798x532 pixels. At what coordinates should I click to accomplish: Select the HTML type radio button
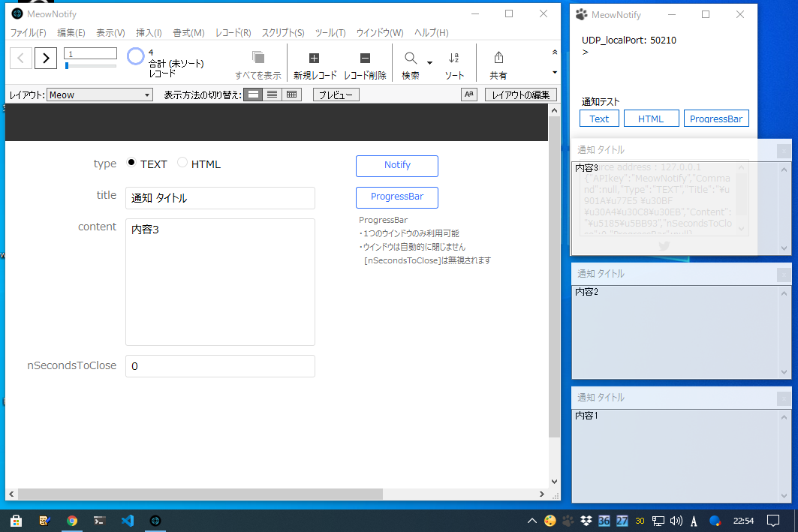(182, 163)
